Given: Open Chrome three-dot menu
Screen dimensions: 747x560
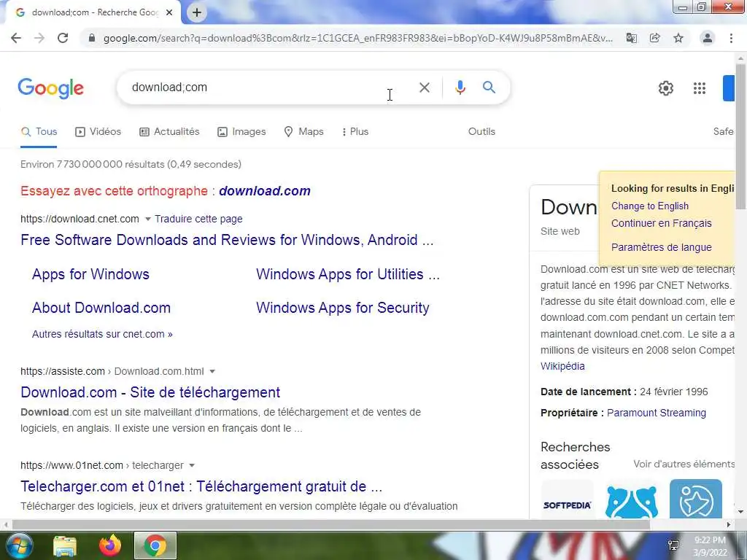Looking at the screenshot, I should click(x=731, y=38).
